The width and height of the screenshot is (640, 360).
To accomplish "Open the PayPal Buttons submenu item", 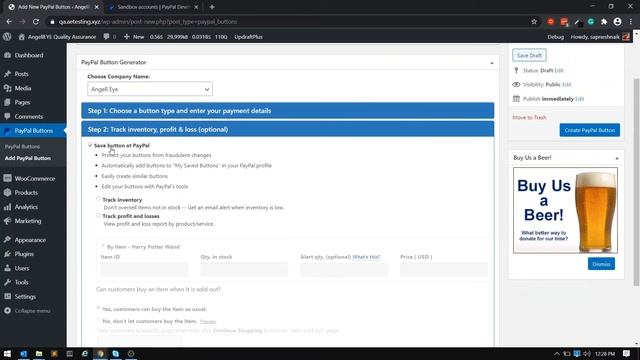I will pyautogui.click(x=22, y=146).
